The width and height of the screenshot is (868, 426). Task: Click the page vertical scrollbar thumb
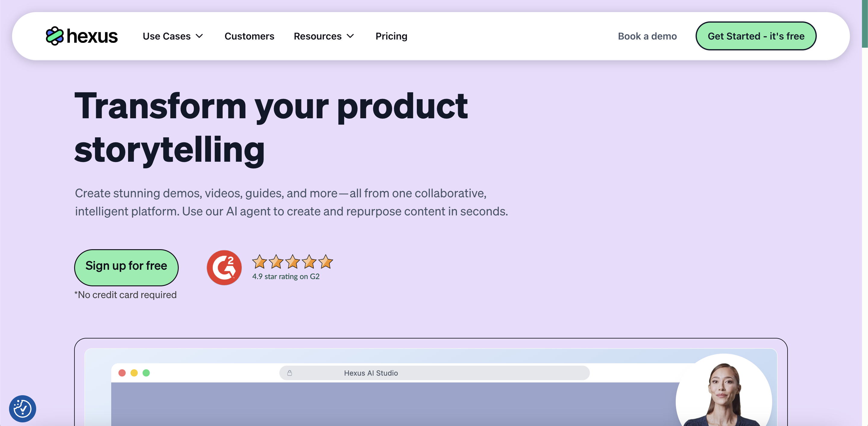865,24
